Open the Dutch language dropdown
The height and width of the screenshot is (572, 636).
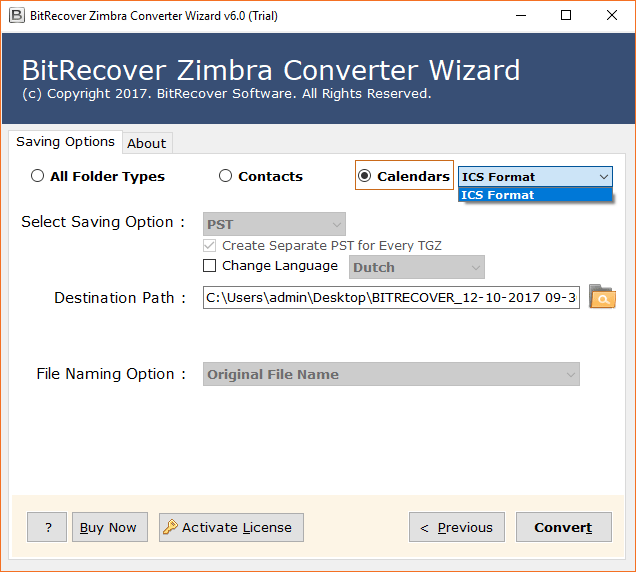[x=417, y=267]
